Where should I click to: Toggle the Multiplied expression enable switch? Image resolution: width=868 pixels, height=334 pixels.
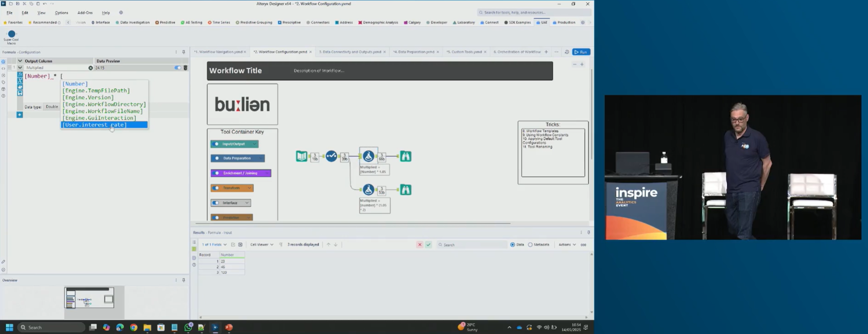tap(178, 68)
